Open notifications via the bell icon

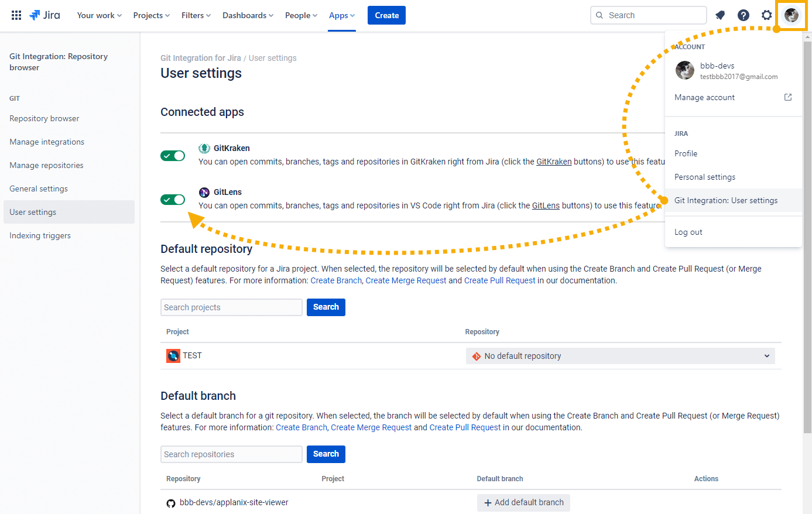pos(720,15)
